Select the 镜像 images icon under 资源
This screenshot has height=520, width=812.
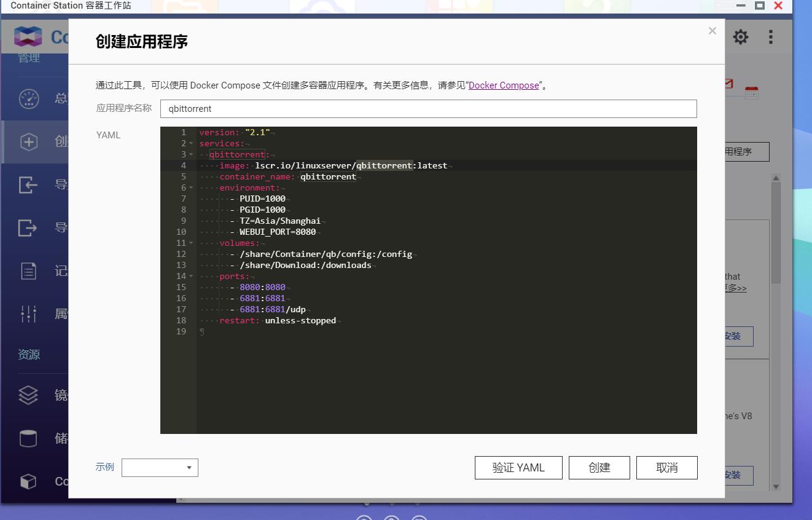tap(28, 395)
